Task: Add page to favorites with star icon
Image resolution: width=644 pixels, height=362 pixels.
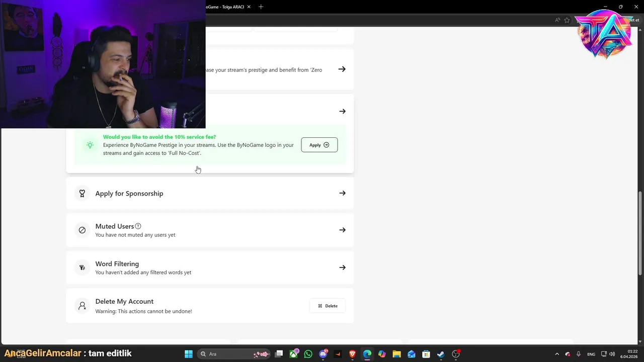Action: pyautogui.click(x=567, y=20)
